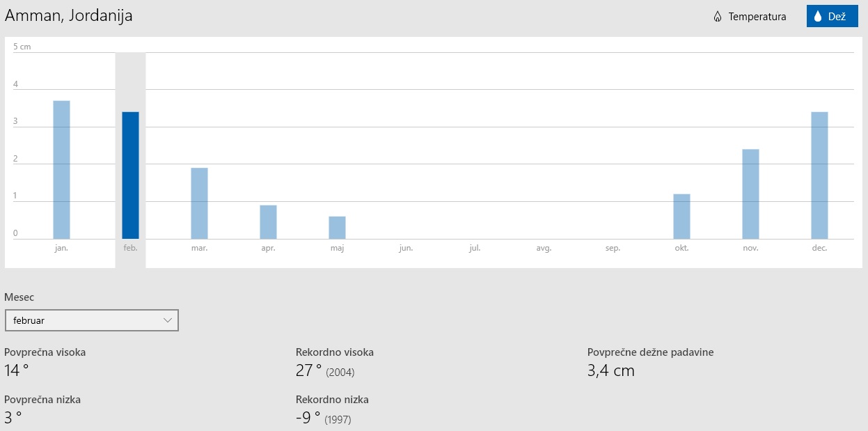Viewport: 868px width, 431px height.
Task: Select the January rainfall bar
Action: coord(61,170)
